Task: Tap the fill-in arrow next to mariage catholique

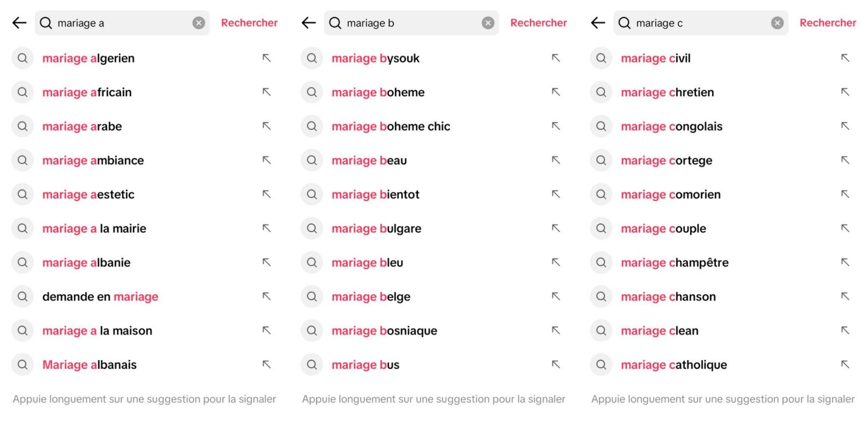Action: coord(844,364)
